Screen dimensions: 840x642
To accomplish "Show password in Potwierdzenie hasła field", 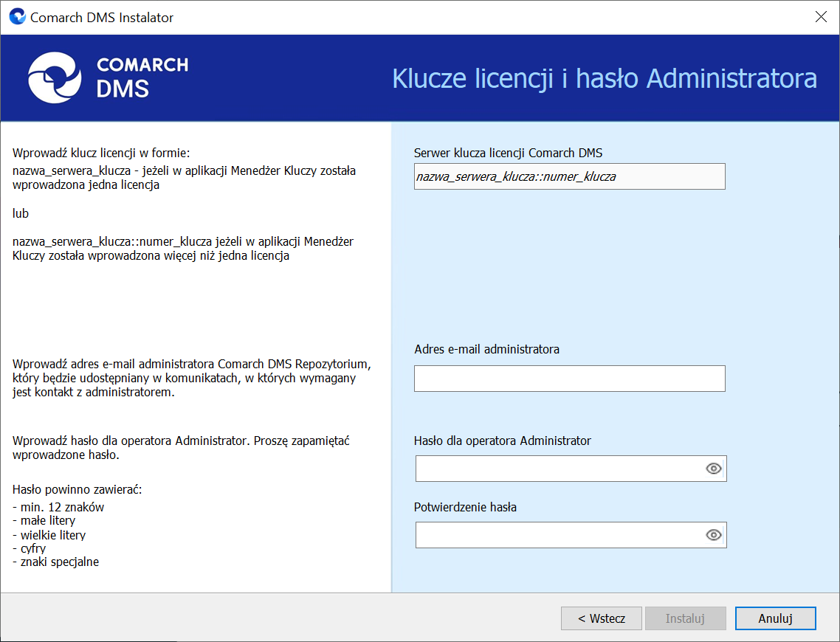I will [x=713, y=535].
